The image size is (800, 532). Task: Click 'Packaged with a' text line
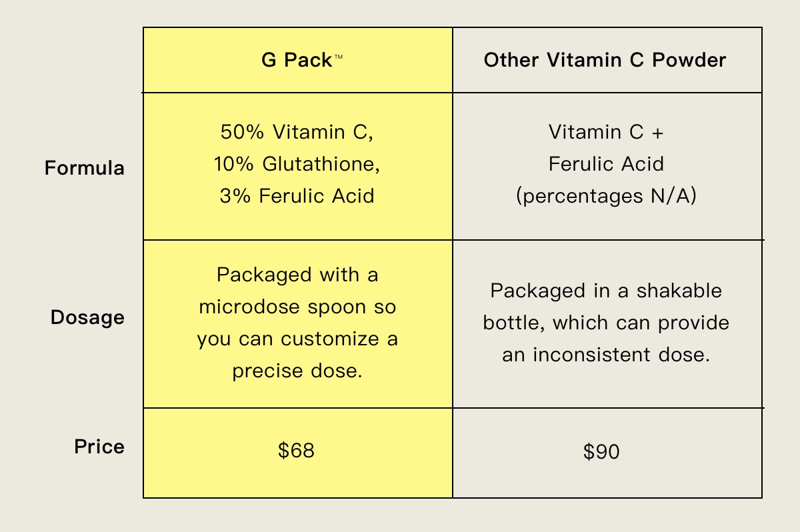click(297, 275)
